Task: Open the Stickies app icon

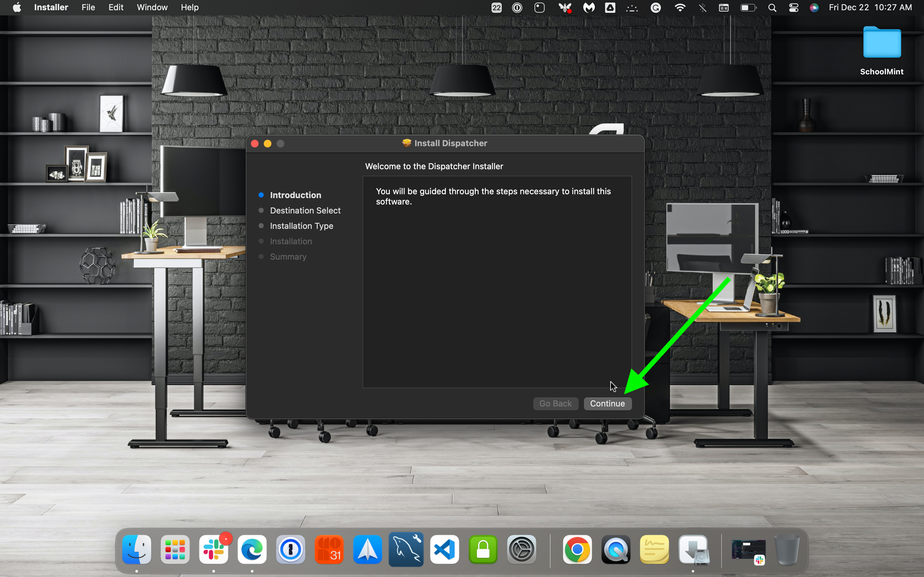Action: coord(654,549)
